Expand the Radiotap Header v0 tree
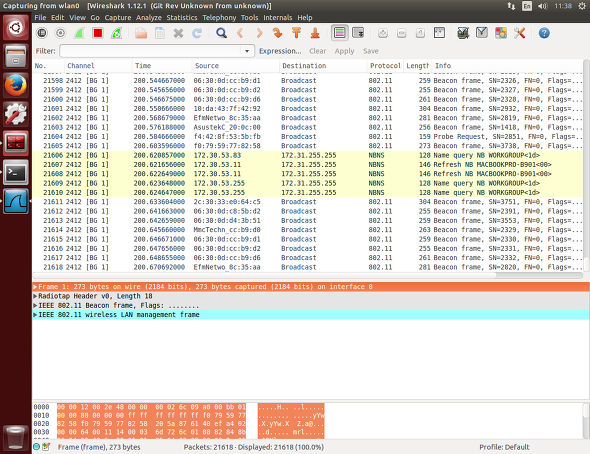Viewport: 590px width, 454px height. (x=35, y=296)
